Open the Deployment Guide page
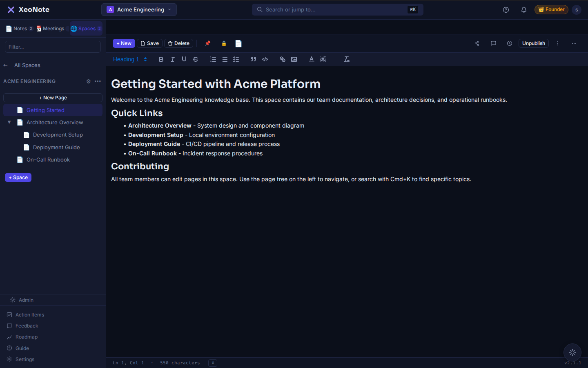The height and width of the screenshot is (368, 588). [56, 147]
